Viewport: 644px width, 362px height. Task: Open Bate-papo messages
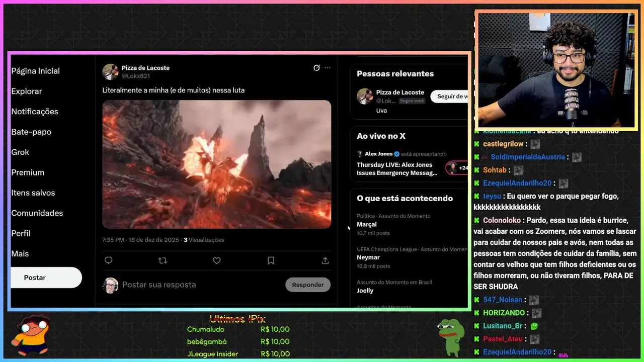[x=31, y=132]
